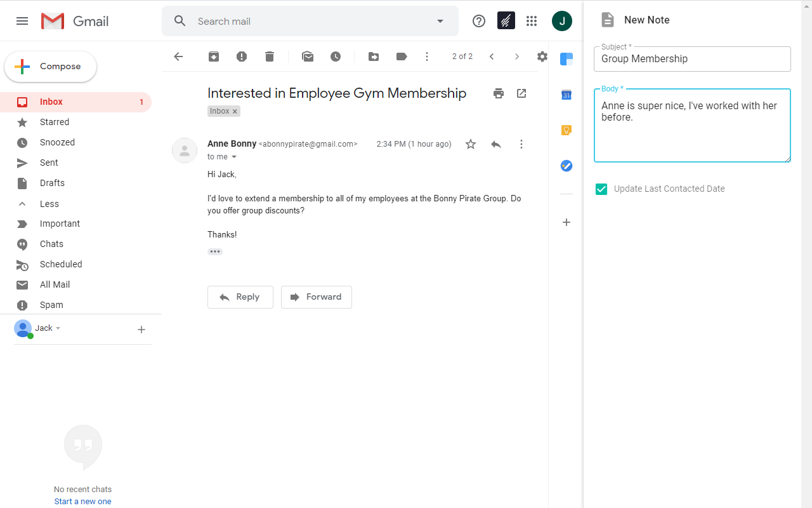Image resolution: width=812 pixels, height=508 pixels.
Task: Click the New Note document icon
Action: (x=608, y=20)
